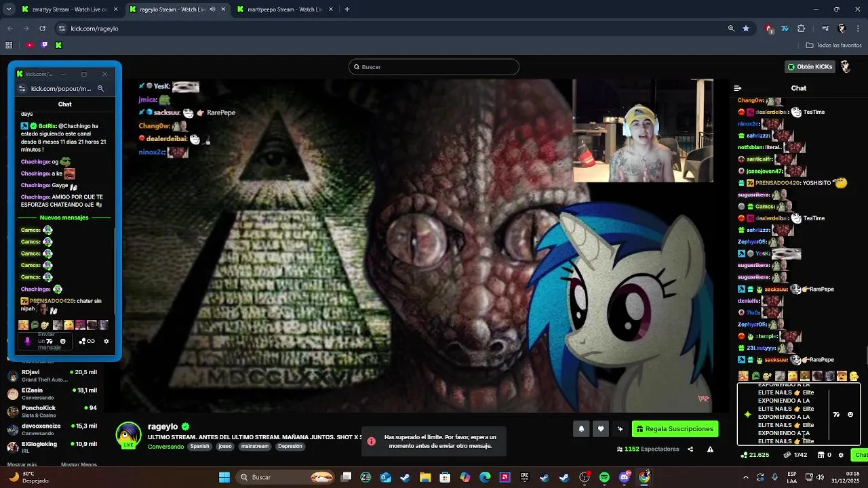Click Regala Suscripciones button
Image resolution: width=868 pixels, height=488 pixels.
click(675, 428)
